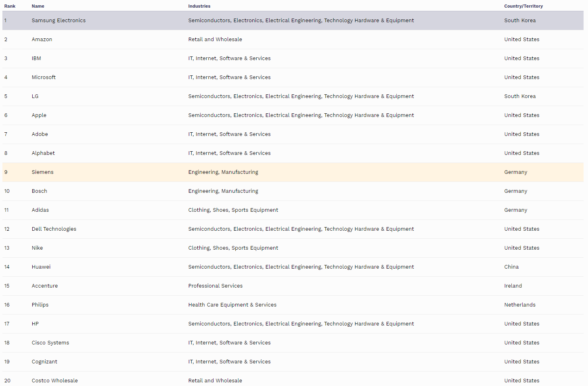Click the Rank column header
Screen dimensions: 588x386
[x=10, y=6]
